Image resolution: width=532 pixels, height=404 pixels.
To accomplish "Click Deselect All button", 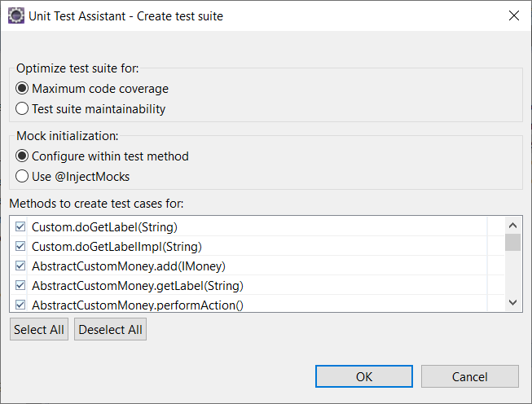I will pyautogui.click(x=110, y=329).
